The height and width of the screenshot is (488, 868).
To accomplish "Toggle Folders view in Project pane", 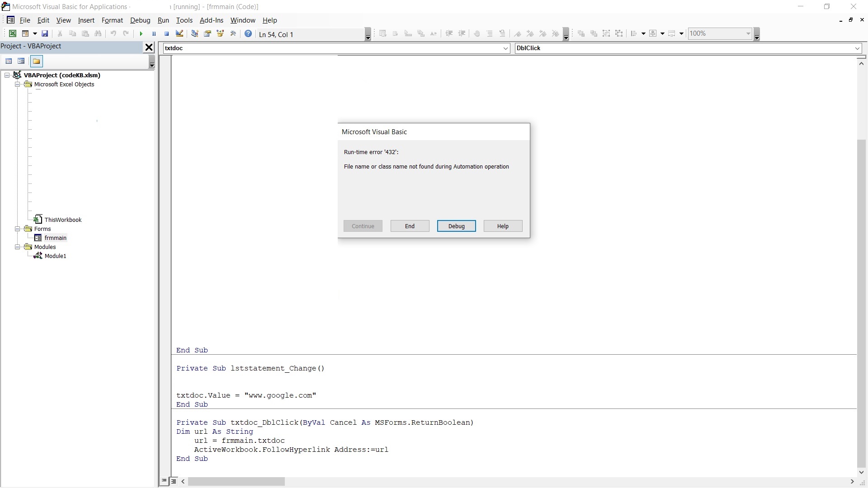I will click(37, 61).
